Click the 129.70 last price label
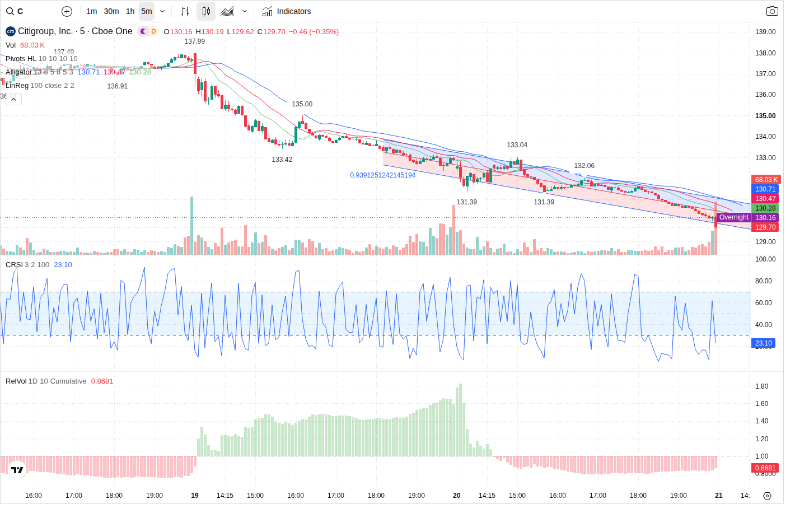The image size is (795, 532). pyautogui.click(x=765, y=227)
